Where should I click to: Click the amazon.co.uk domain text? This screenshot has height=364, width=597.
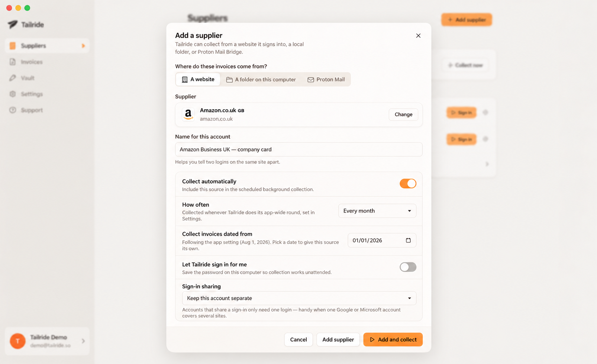[x=216, y=119]
